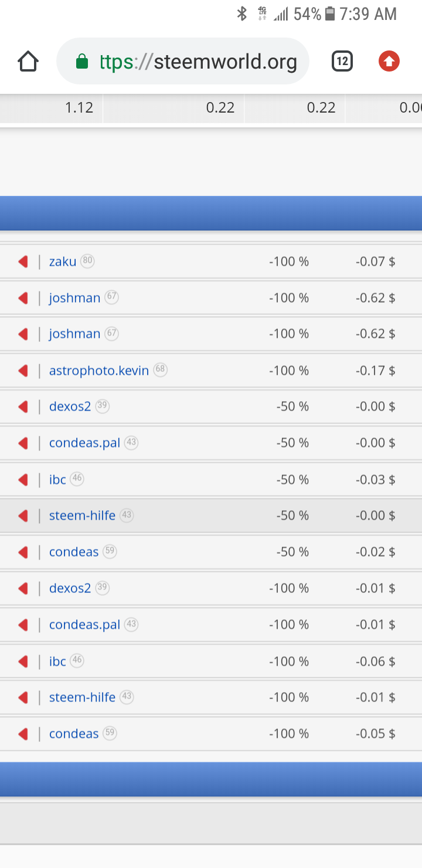The image size is (422, 868).
Task: Tap the Bluetooth icon in status bar
Action: [x=241, y=14]
